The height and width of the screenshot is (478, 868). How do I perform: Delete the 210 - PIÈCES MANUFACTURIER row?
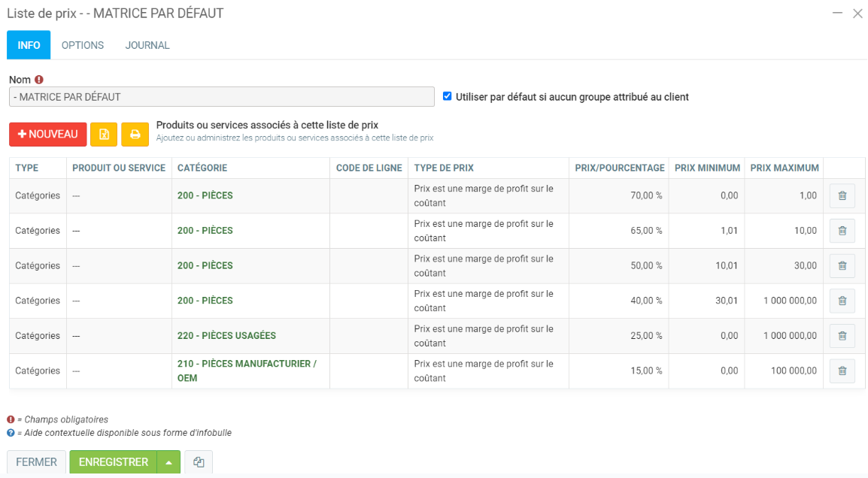[842, 371]
